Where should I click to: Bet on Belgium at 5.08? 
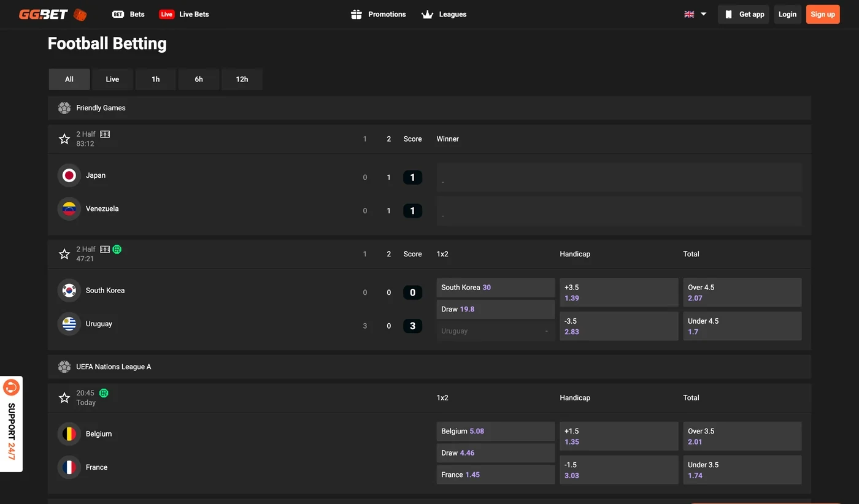[496, 431]
